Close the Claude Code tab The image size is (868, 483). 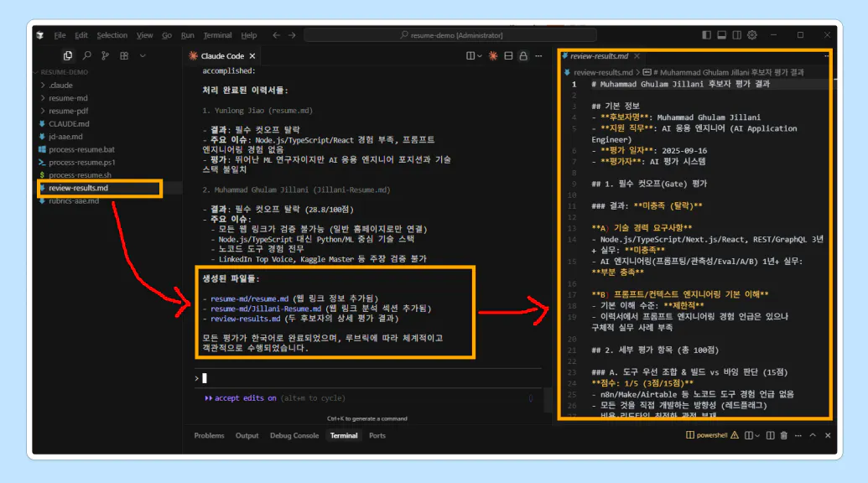point(252,56)
